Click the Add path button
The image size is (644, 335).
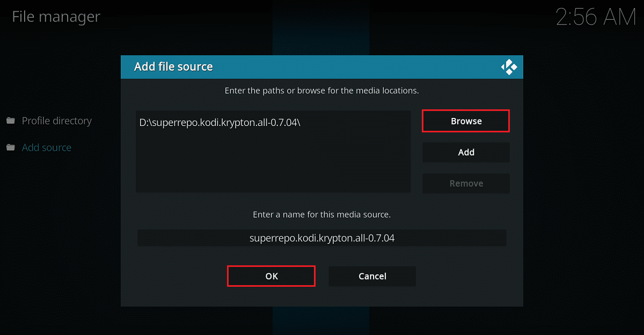466,152
